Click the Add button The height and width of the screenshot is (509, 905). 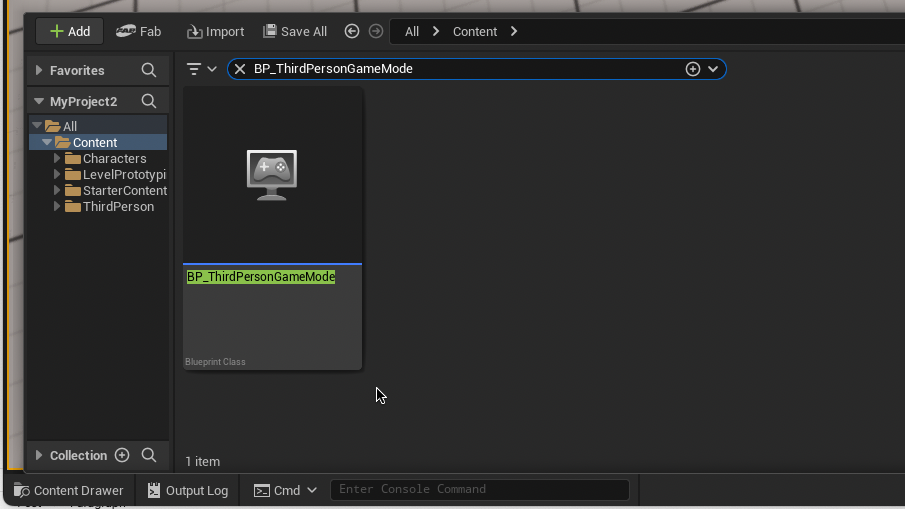[70, 31]
